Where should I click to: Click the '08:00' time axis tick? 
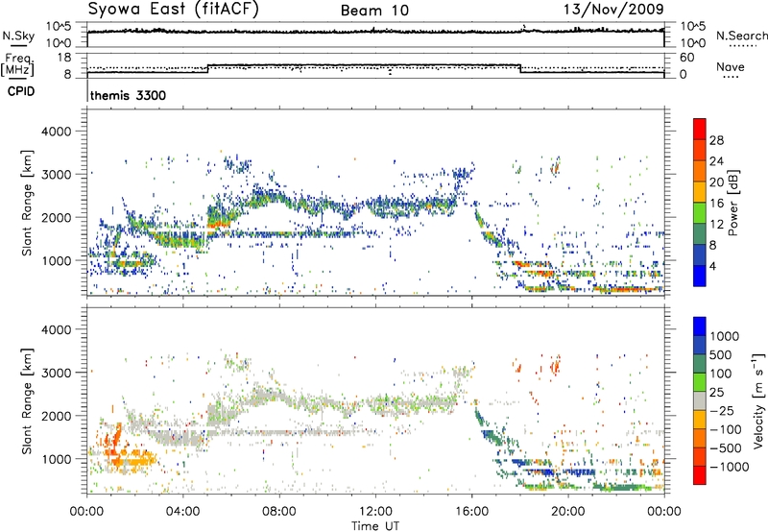(x=279, y=512)
